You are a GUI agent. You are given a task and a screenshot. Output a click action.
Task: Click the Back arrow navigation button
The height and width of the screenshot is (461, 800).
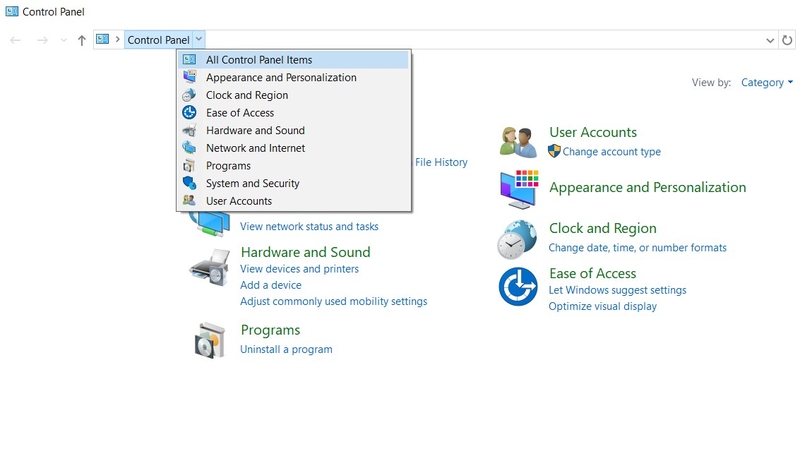[15, 40]
